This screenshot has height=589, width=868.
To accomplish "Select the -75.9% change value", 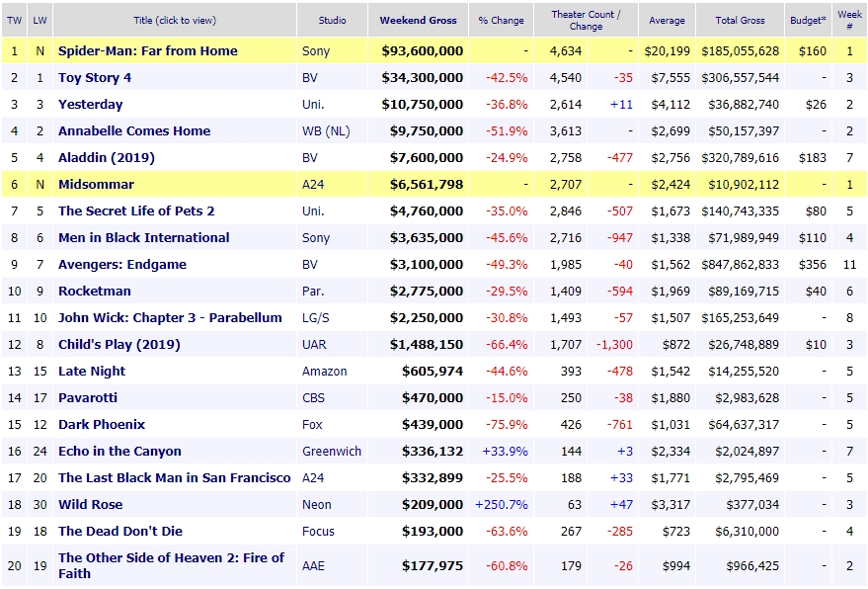I will point(507,424).
